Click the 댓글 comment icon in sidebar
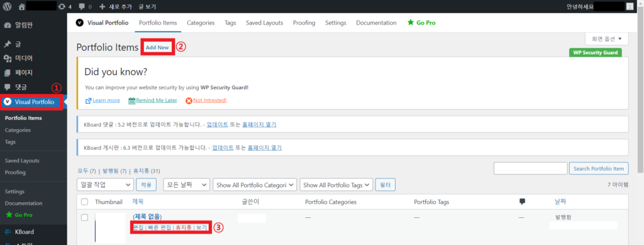Viewport: 644px width, 245px height. 8,87
